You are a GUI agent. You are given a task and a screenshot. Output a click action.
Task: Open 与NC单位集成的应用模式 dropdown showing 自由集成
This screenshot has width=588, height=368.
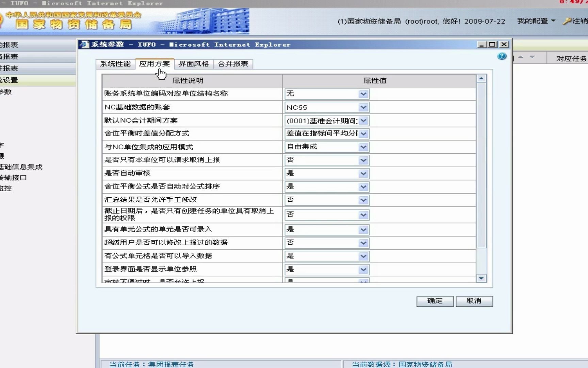tap(363, 147)
